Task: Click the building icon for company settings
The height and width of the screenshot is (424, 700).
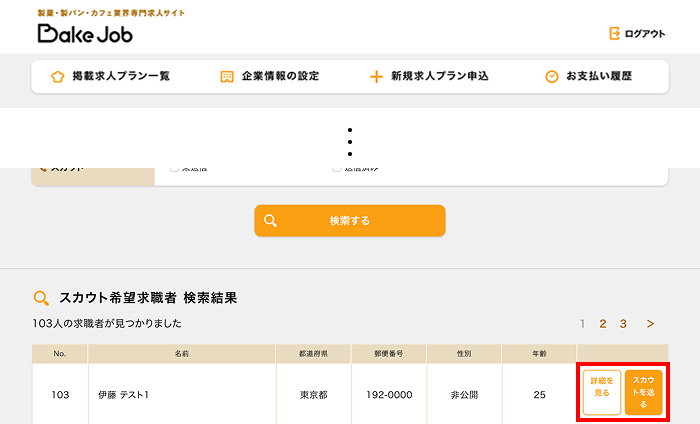Action: [227, 77]
